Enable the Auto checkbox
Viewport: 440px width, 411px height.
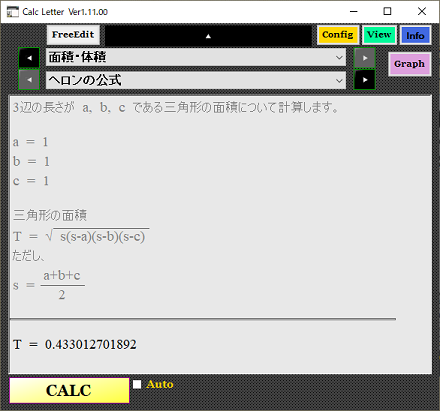click(x=137, y=384)
